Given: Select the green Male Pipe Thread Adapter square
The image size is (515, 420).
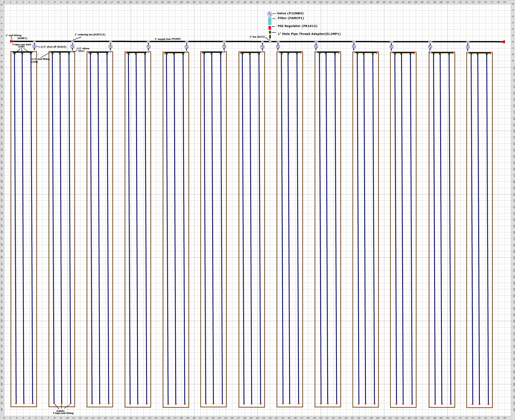Looking at the screenshot, I should point(270,32).
